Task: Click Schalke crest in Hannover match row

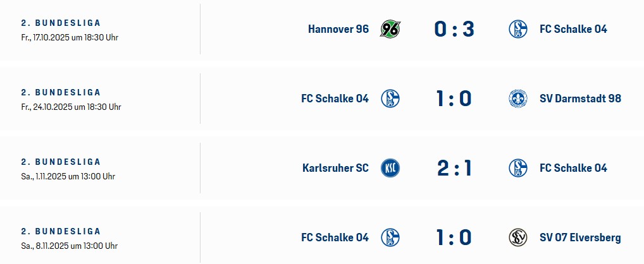Action: click(518, 29)
